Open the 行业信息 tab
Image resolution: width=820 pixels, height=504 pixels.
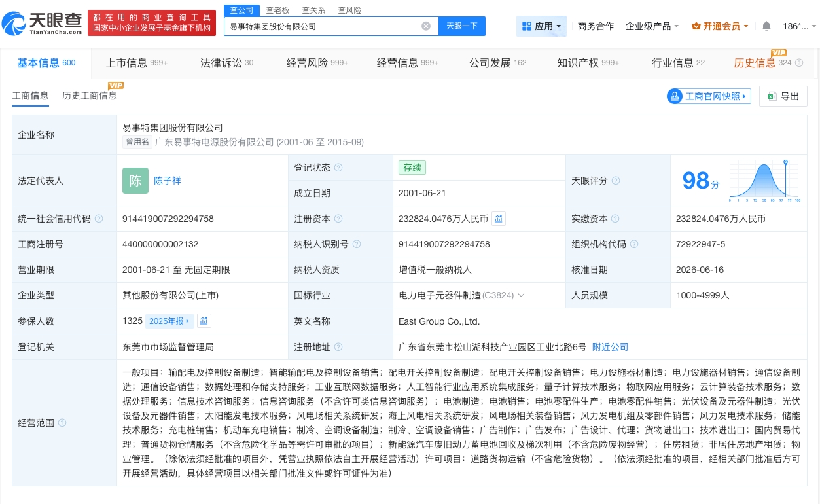[x=678, y=63]
